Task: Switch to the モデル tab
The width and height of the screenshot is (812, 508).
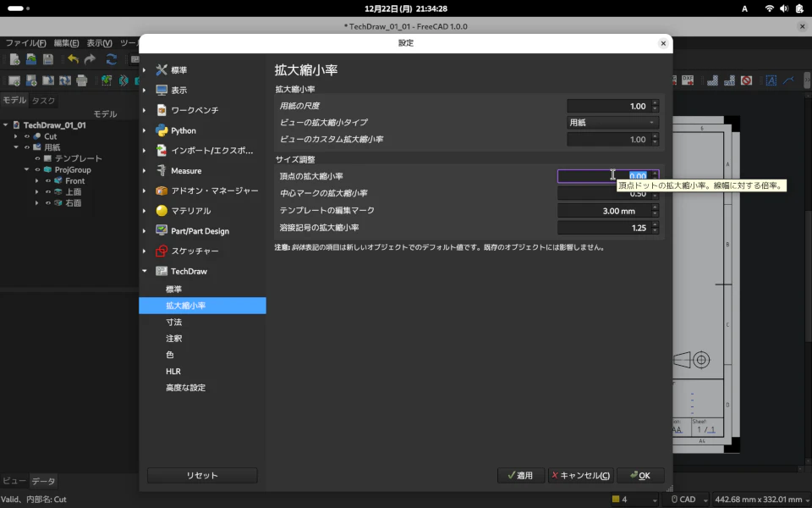Action: pos(14,100)
